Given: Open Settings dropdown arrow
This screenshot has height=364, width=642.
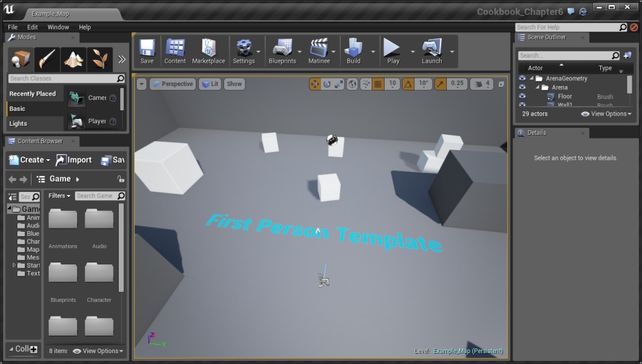Looking at the screenshot, I should tap(258, 51).
